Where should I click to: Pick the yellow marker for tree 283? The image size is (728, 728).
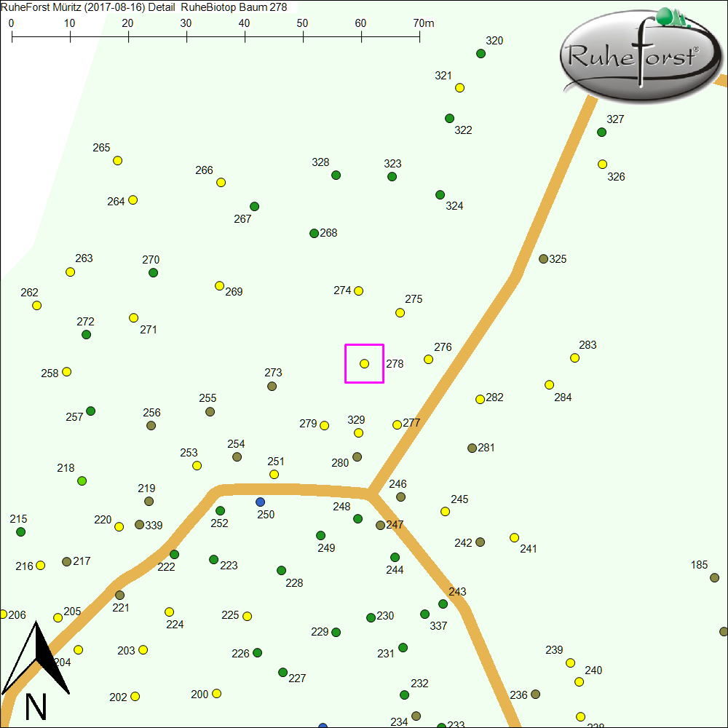(575, 358)
